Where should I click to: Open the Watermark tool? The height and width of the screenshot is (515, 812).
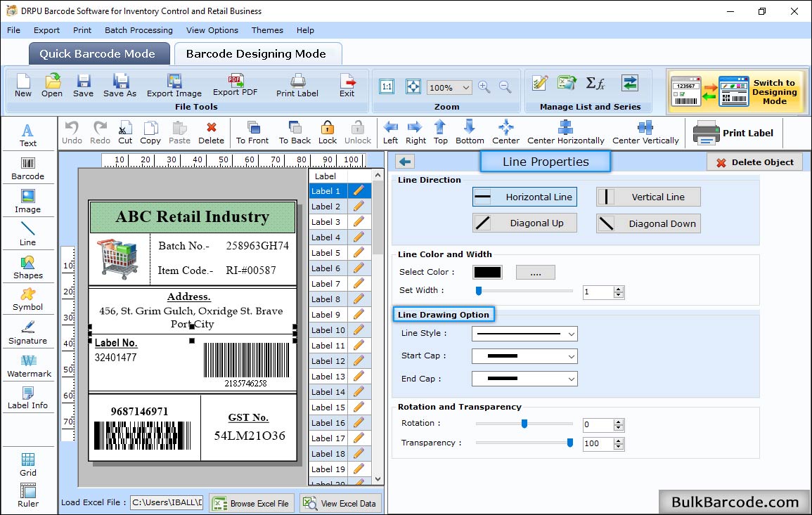[x=29, y=365]
